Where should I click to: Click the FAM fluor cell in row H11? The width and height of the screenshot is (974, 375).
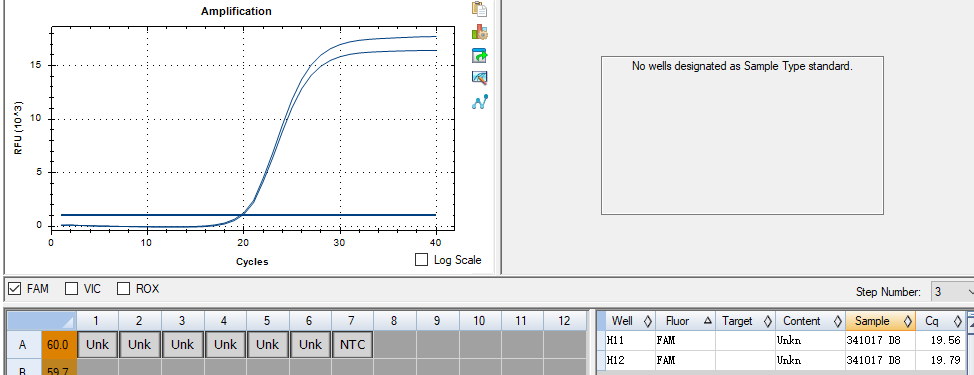(685, 340)
